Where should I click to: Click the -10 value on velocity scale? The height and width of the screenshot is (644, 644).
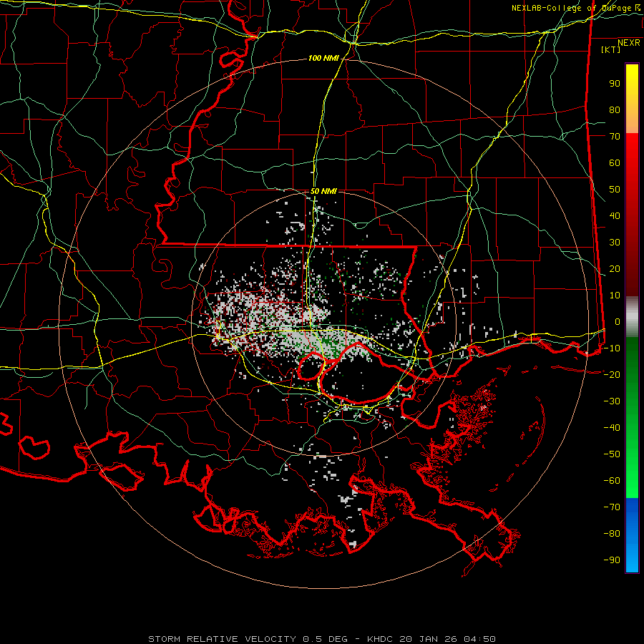tap(612, 348)
